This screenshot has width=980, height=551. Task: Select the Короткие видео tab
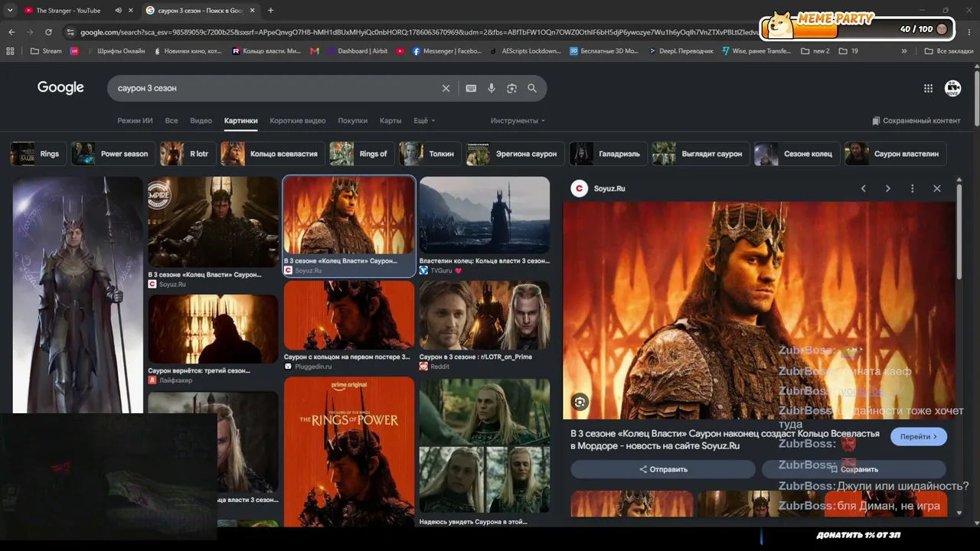point(298,121)
